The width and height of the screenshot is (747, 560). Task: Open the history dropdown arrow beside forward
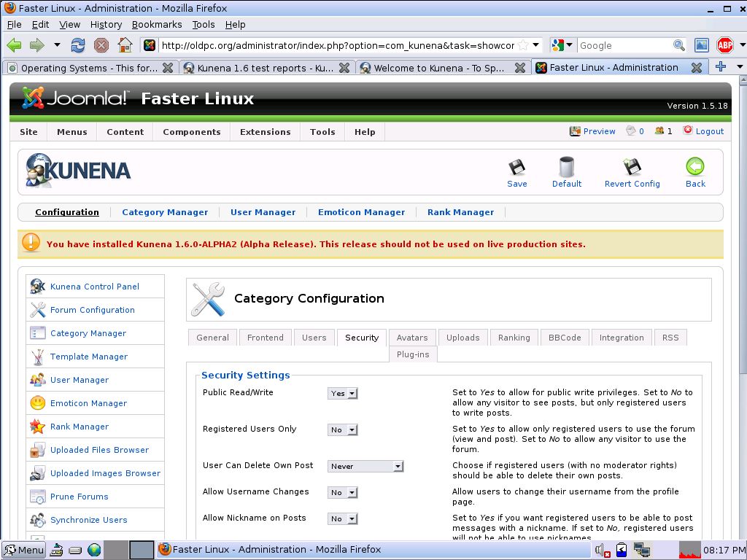pyautogui.click(x=57, y=45)
